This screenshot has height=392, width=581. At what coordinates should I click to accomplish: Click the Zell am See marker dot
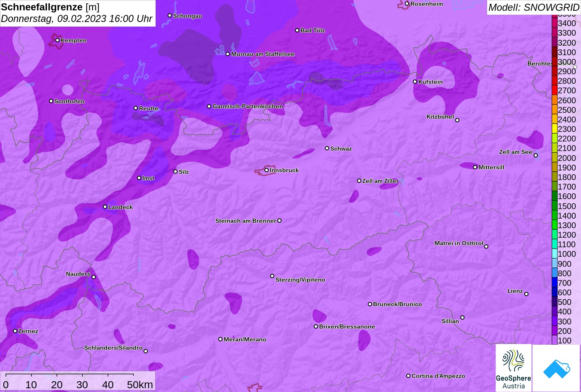point(535,156)
